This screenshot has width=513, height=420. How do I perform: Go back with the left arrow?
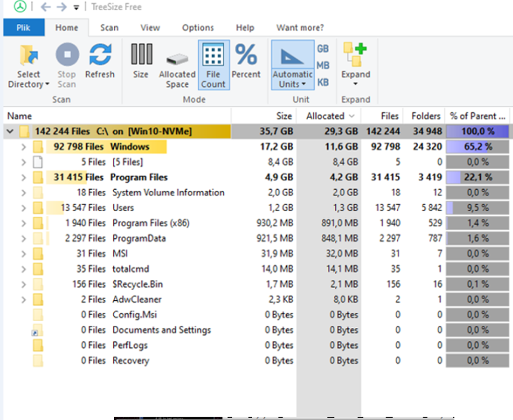click(46, 7)
